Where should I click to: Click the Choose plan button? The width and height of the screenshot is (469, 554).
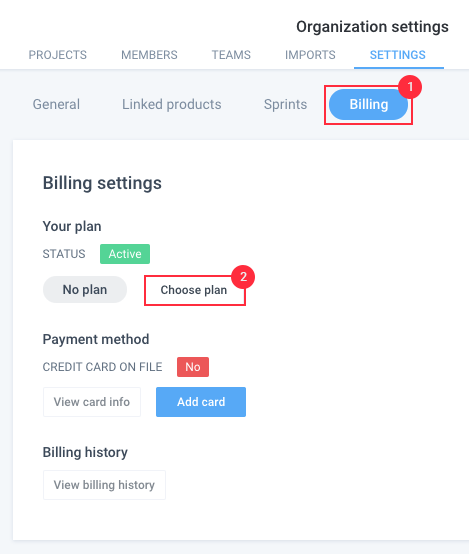[x=194, y=290]
